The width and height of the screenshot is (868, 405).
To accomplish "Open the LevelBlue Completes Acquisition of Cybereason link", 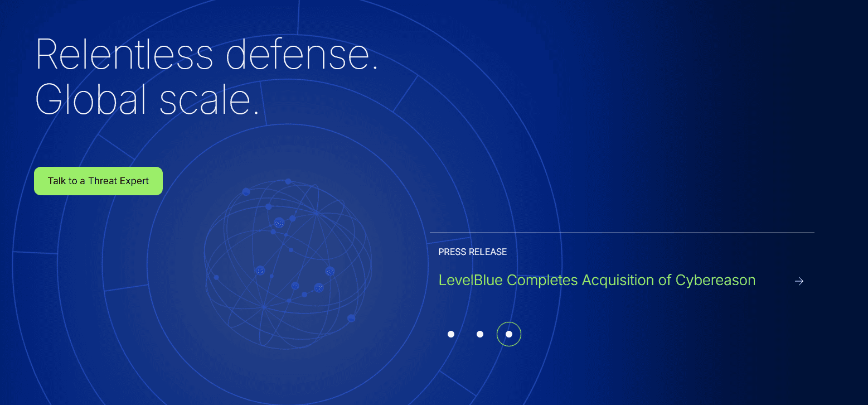I will point(597,280).
